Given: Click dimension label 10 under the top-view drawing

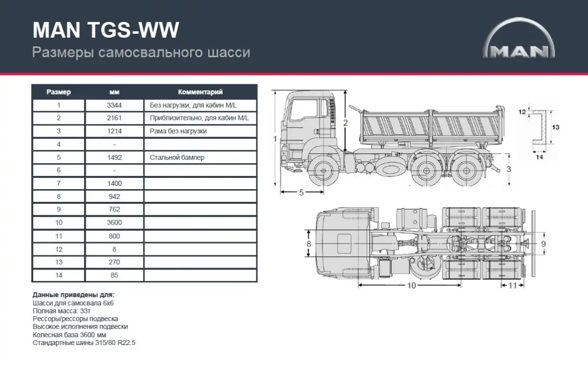Looking at the screenshot, I should click(412, 286).
